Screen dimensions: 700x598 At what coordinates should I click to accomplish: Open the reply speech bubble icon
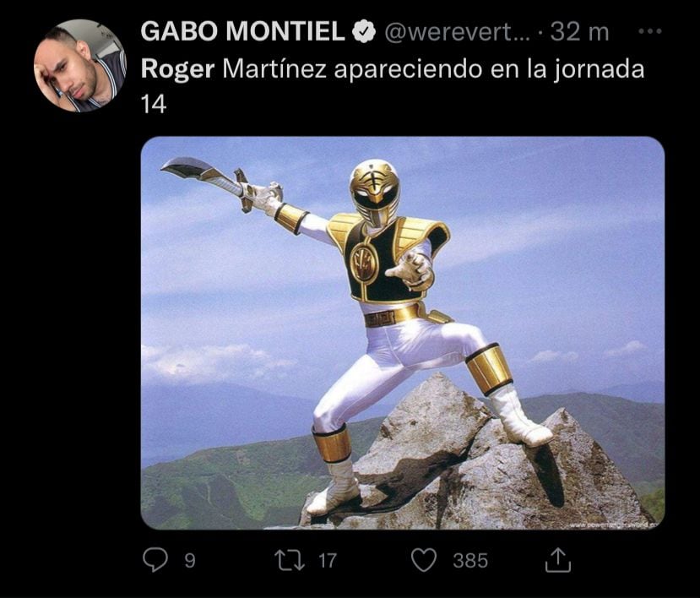pyautogui.click(x=155, y=560)
